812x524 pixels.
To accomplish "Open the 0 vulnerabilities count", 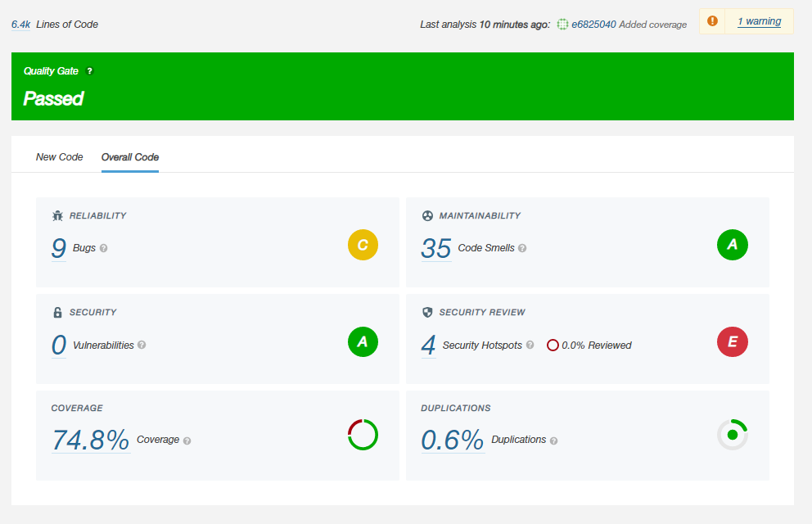I will click(58, 345).
